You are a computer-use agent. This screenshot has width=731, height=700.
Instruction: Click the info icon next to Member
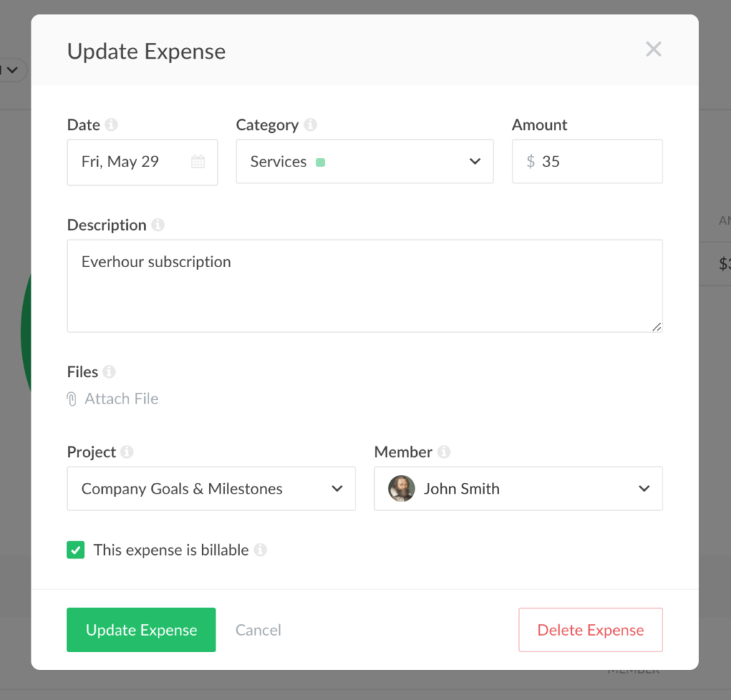[x=445, y=451]
